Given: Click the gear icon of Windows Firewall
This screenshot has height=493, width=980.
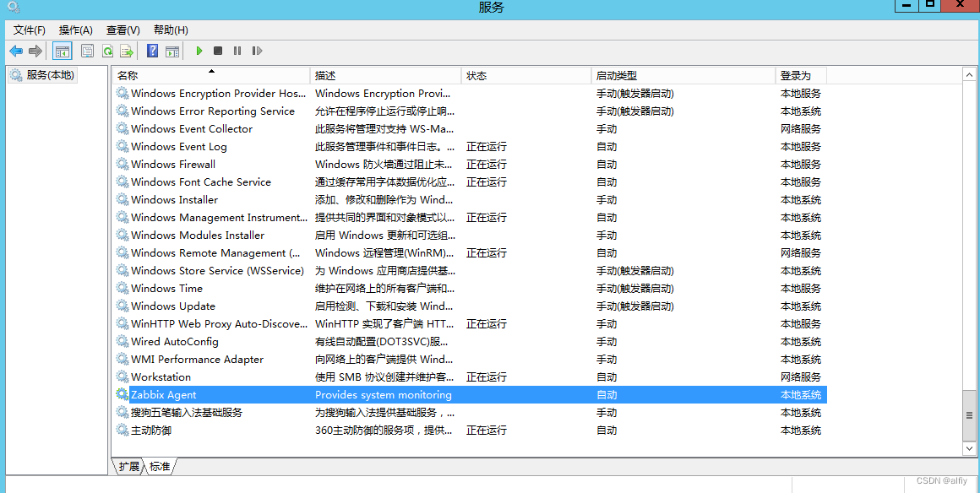Looking at the screenshot, I should pos(122,165).
